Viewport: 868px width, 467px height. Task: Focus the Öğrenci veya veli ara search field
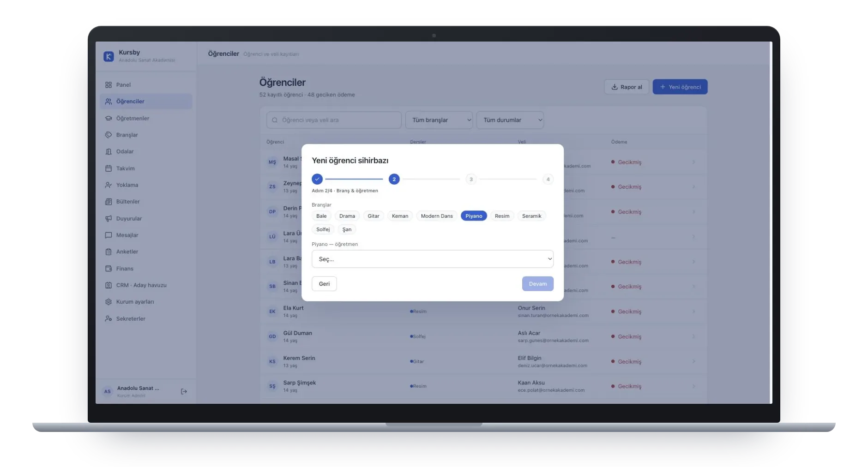tap(334, 120)
